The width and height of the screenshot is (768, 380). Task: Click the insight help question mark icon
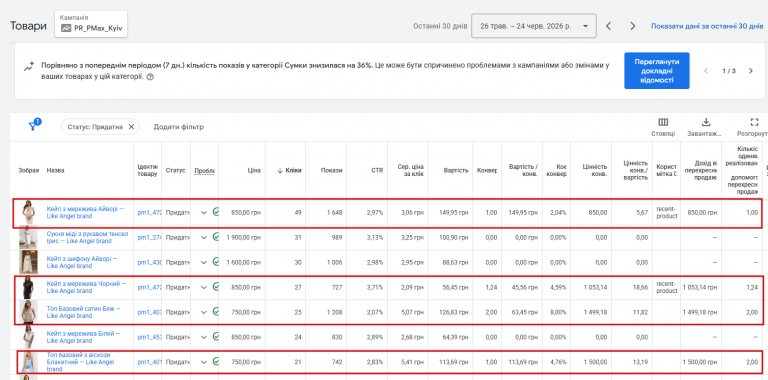[x=150, y=77]
